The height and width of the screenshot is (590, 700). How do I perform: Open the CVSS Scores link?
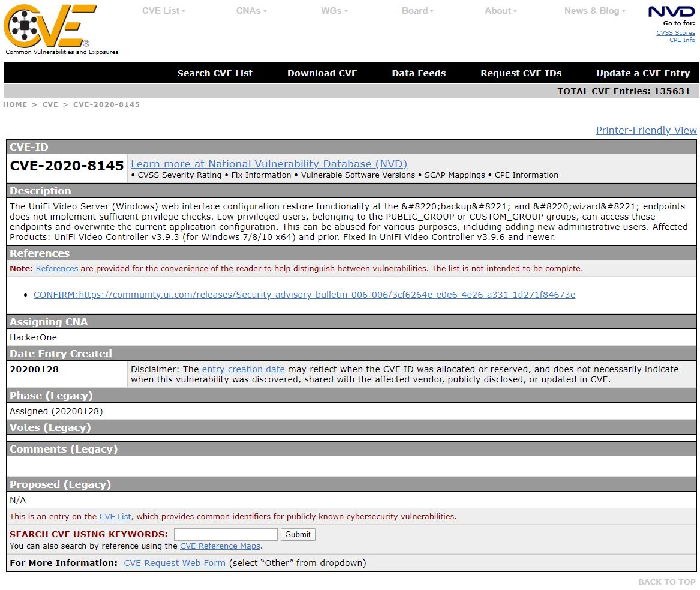pyautogui.click(x=675, y=32)
